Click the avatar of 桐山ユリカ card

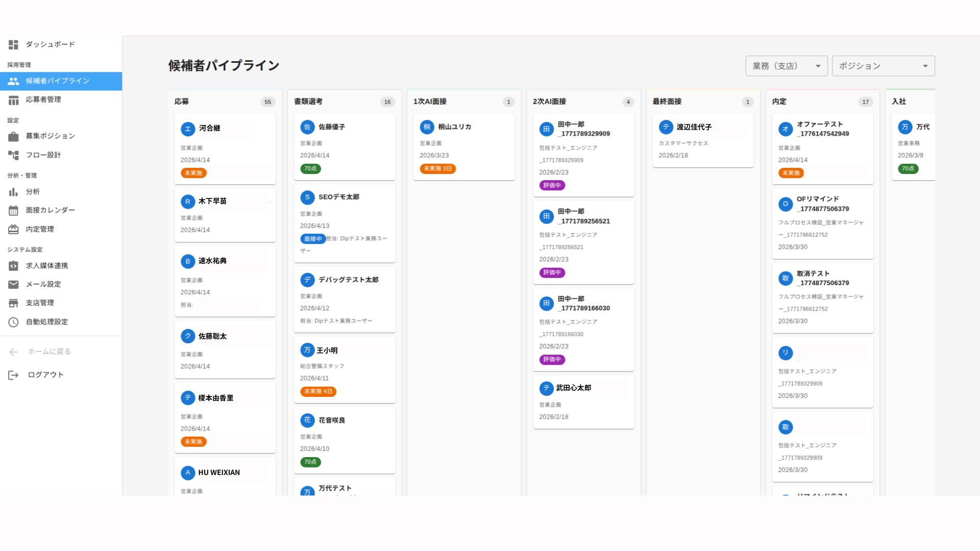click(427, 127)
